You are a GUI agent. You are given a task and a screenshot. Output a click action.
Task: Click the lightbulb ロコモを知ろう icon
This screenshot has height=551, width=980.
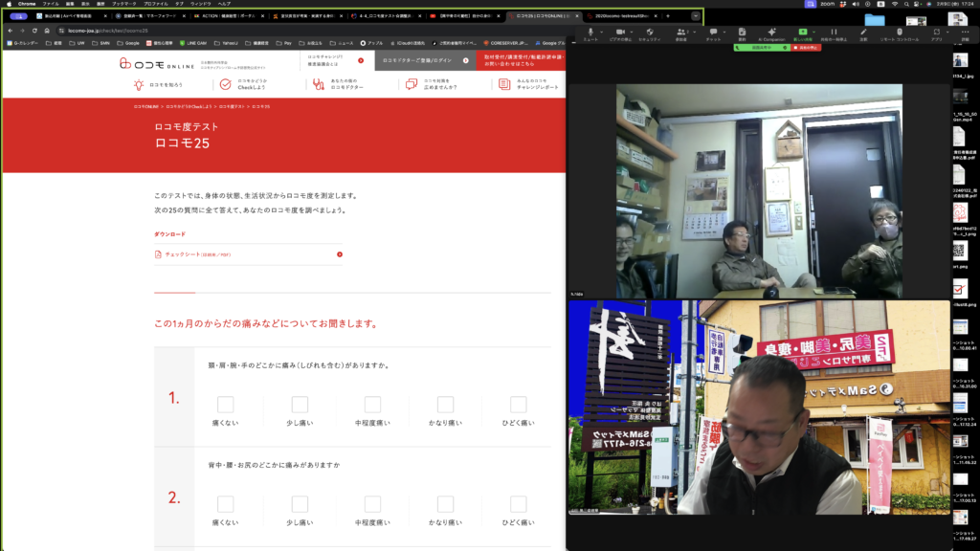coord(138,84)
